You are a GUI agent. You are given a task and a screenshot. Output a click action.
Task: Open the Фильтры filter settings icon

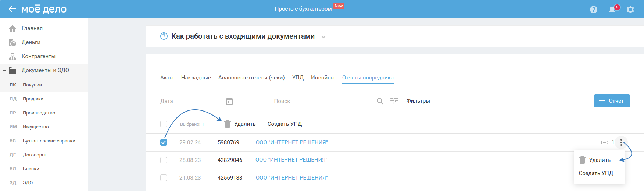pos(394,101)
